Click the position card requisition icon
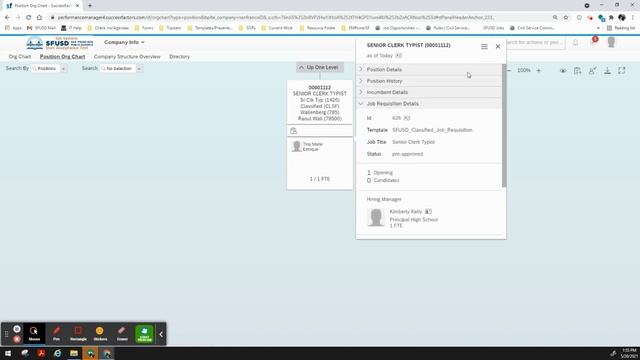Image resolution: width=640 pixels, height=360 pixels. click(293, 131)
